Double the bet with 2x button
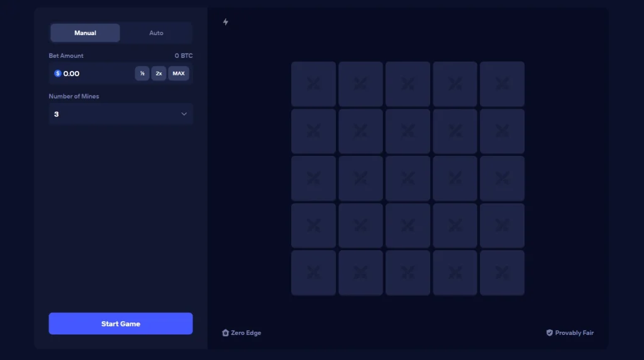 (158, 74)
